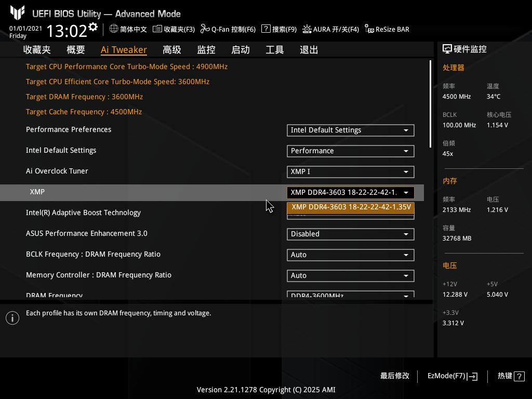Click CPU temperature 34°C value
Screen dimensions: 532x399
point(494,97)
